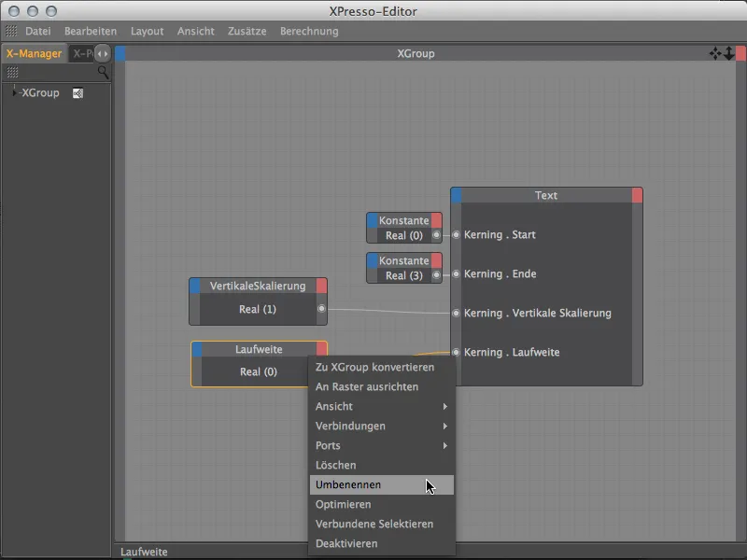Click blue corner of Konstante Real (0) node
The image size is (747, 560).
pos(372,220)
